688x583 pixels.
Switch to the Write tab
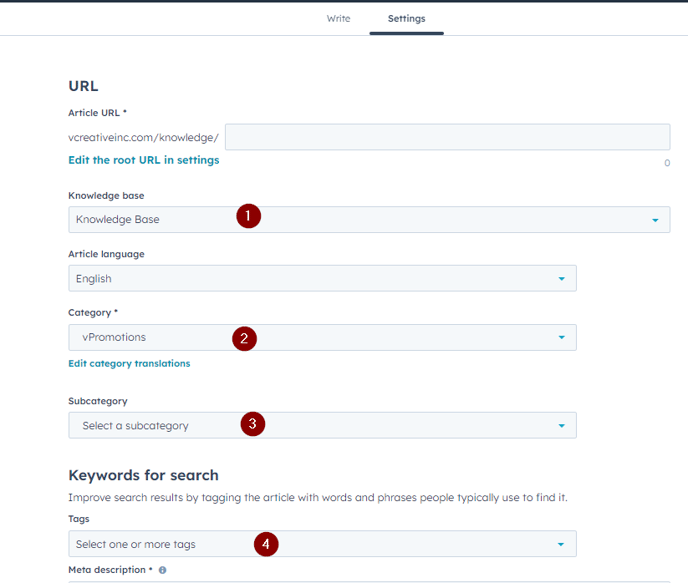(338, 18)
